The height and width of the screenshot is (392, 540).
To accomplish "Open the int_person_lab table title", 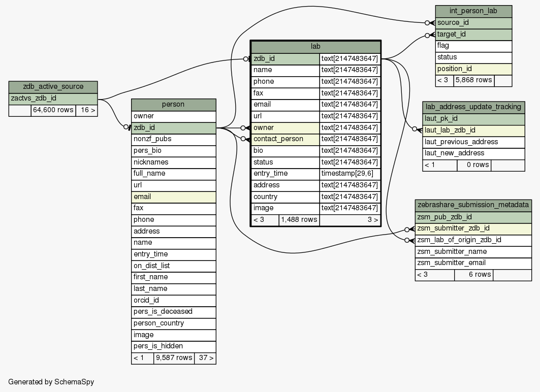I will coord(473,11).
